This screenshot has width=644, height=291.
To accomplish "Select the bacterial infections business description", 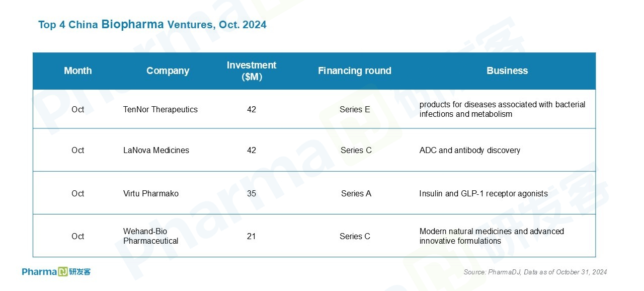I will tap(502, 109).
